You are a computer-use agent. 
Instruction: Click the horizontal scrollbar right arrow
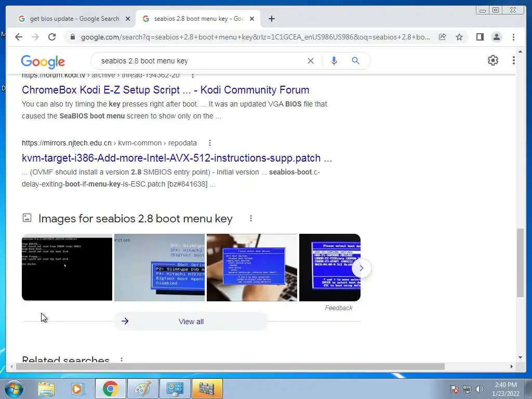(512, 366)
